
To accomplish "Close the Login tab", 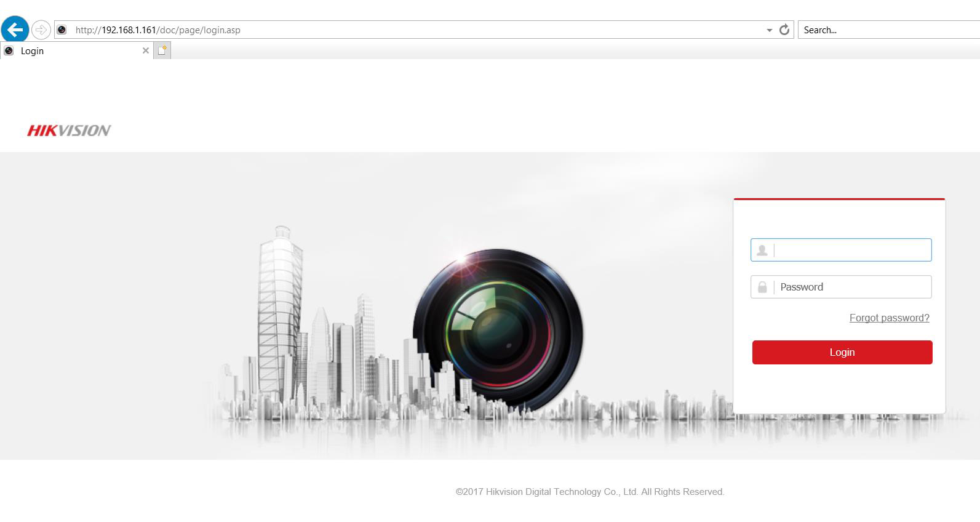I will click(146, 50).
